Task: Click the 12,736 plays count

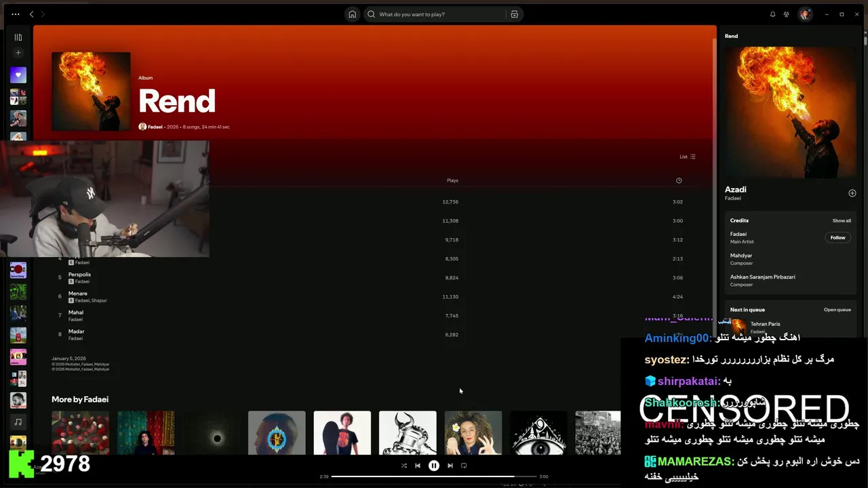Action: tap(450, 202)
